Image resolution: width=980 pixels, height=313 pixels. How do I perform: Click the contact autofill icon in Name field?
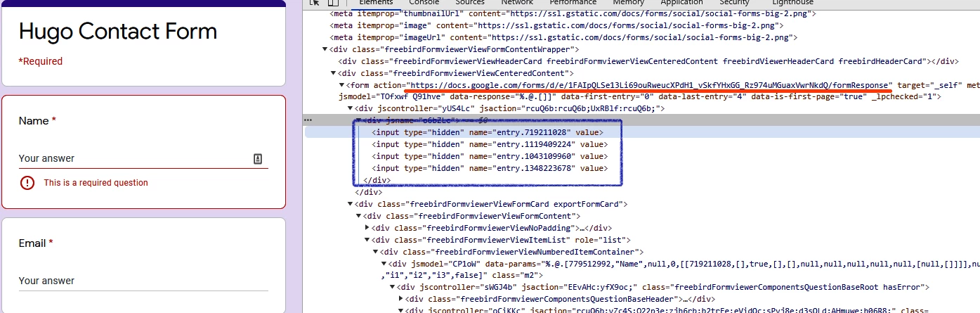coord(258,158)
